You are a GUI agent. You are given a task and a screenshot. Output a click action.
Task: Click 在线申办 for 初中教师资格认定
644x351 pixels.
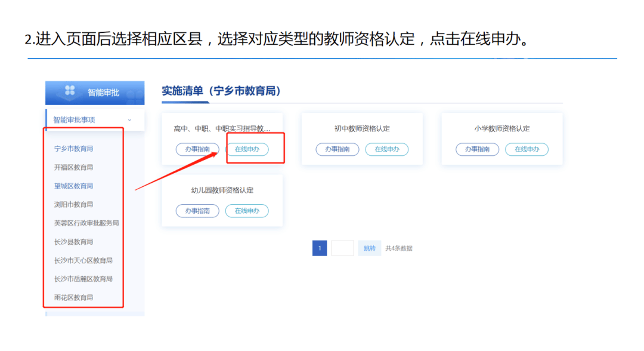[387, 149]
